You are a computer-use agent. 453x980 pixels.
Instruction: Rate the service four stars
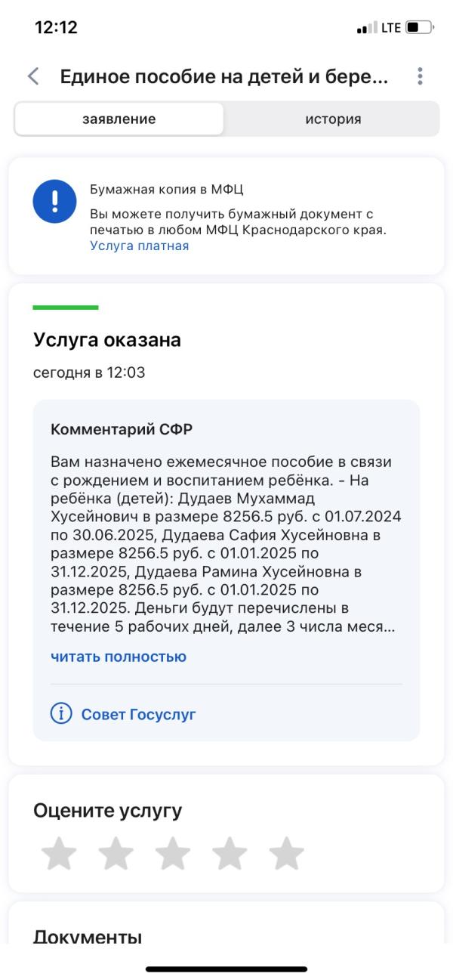pyautogui.click(x=230, y=854)
